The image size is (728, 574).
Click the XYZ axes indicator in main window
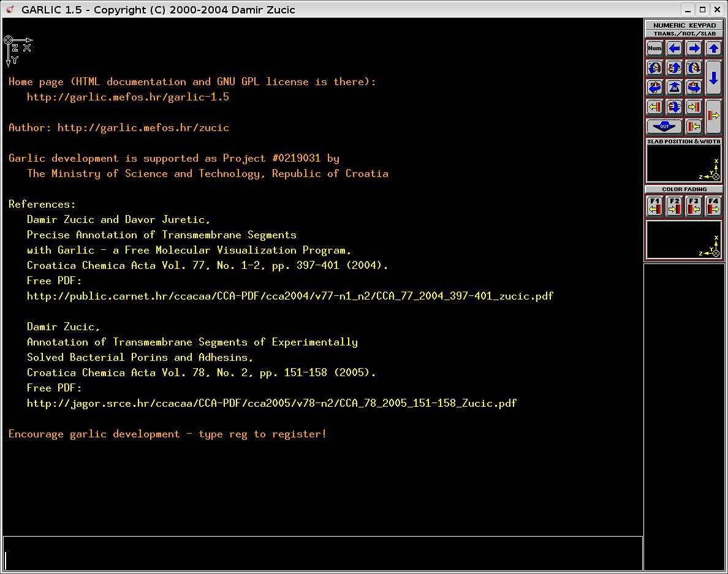[18, 50]
